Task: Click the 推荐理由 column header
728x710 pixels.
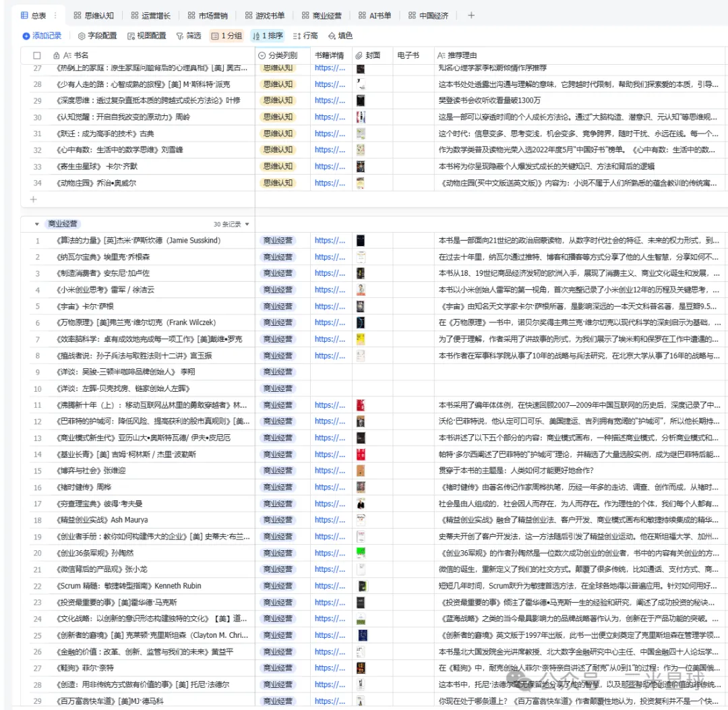Action: [x=460, y=55]
